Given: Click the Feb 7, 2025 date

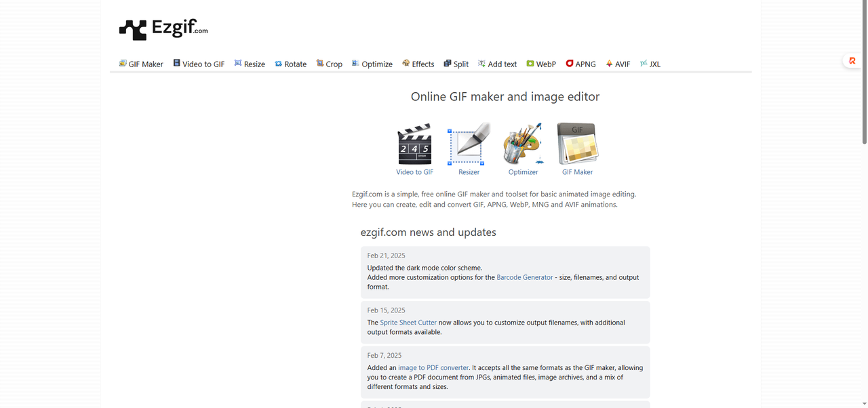Looking at the screenshot, I should [x=384, y=355].
